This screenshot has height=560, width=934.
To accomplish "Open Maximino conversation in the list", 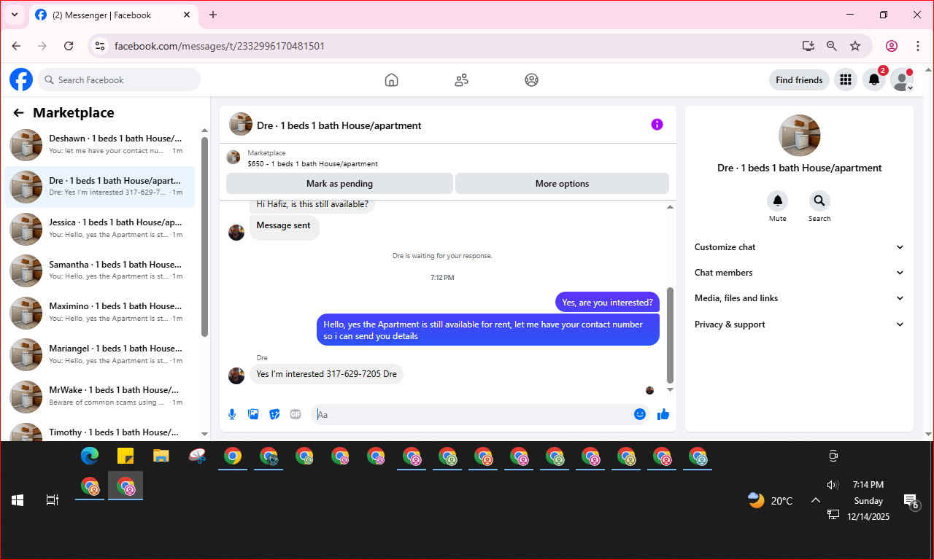I will pos(100,312).
